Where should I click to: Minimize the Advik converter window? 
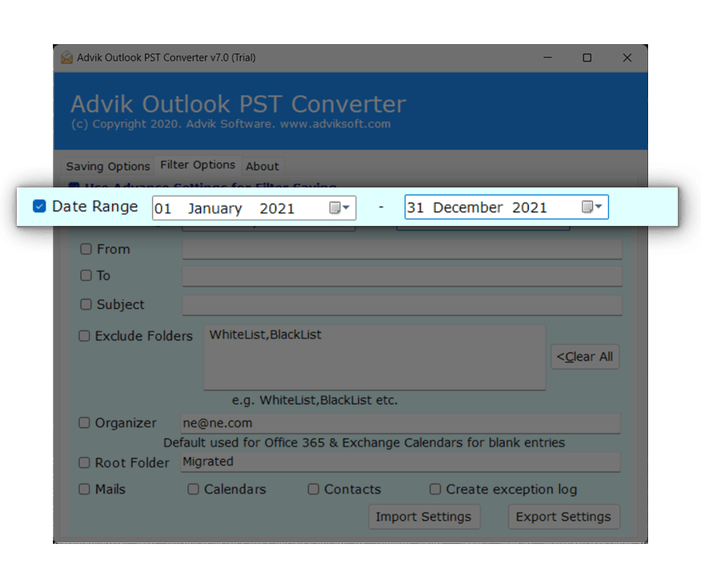click(x=548, y=58)
